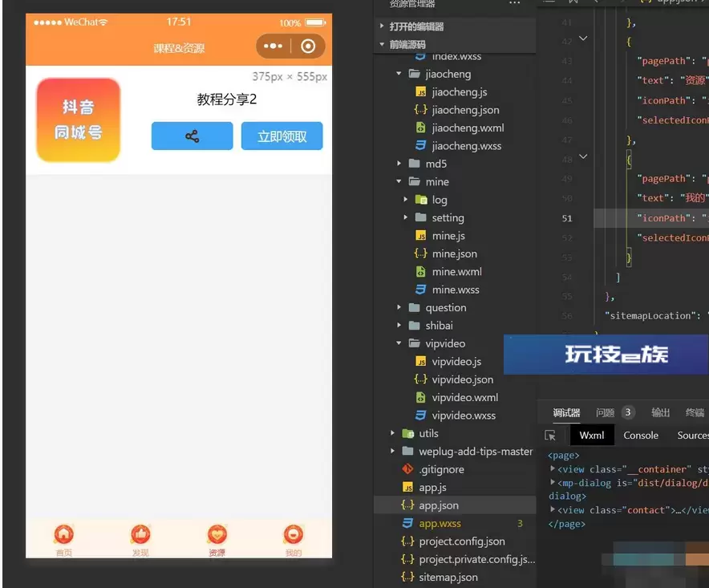This screenshot has height=588, width=709.
Task: Expand the utils folder
Action: pos(392,433)
